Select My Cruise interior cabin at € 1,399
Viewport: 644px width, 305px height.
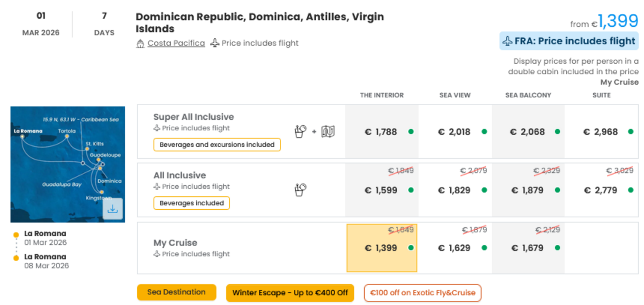pyautogui.click(x=382, y=248)
